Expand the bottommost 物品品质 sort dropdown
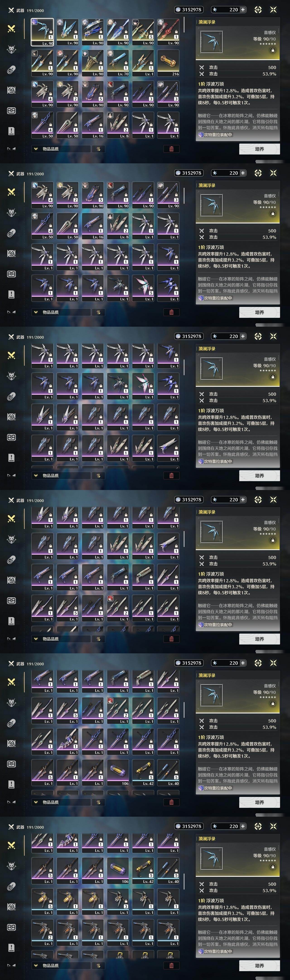Screen dimensions: 290x980 point(61,965)
